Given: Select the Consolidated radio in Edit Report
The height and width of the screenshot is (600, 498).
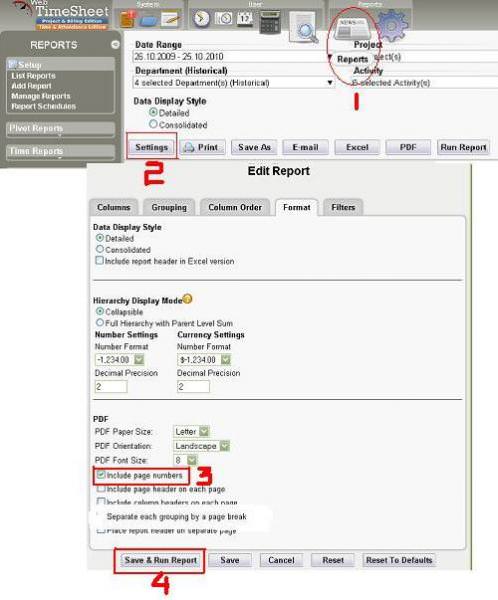Looking at the screenshot, I should pyautogui.click(x=100, y=249).
